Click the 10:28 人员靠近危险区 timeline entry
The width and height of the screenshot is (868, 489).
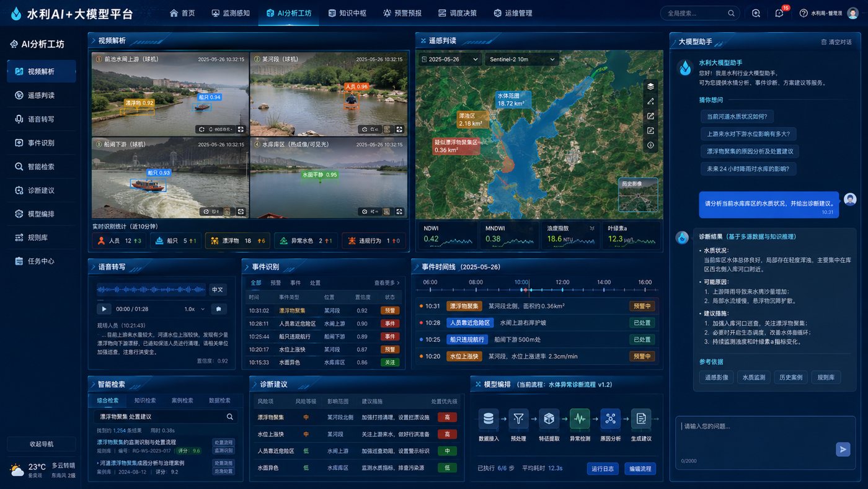(537, 323)
